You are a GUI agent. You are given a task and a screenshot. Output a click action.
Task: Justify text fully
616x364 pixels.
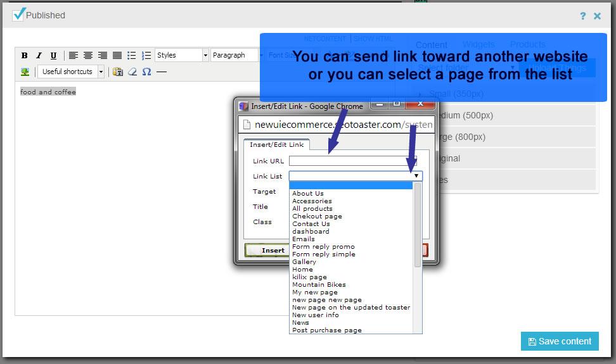pyautogui.click(x=117, y=55)
